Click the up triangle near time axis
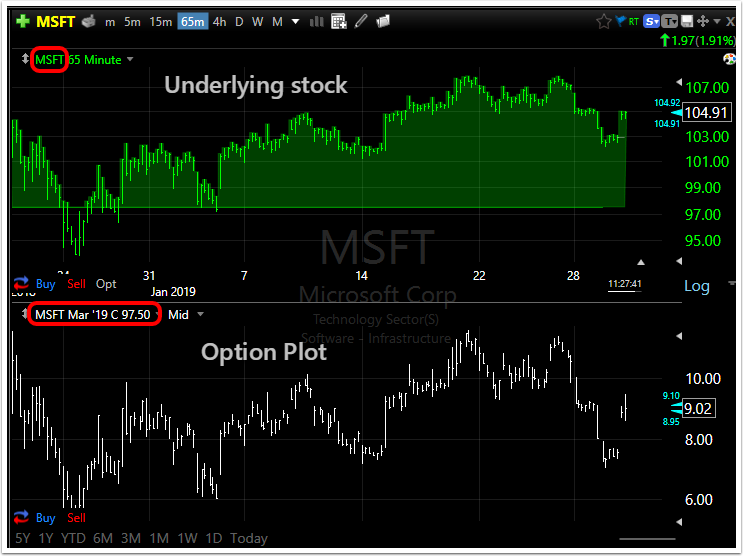The height and width of the screenshot is (556, 743). 641,262
